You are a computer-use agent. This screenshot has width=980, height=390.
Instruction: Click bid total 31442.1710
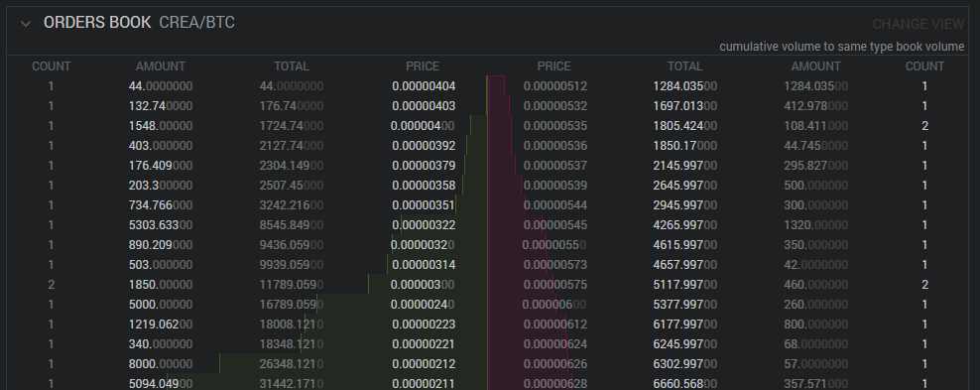point(292,384)
